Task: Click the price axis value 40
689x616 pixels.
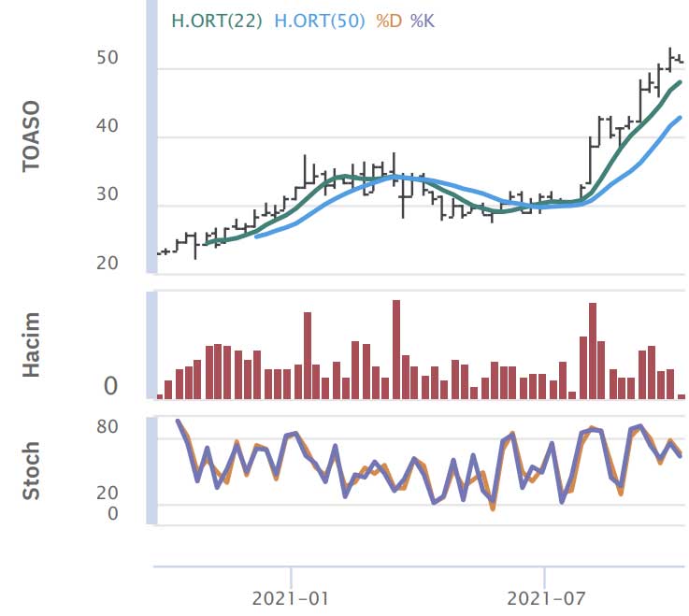Action: pyautogui.click(x=108, y=126)
